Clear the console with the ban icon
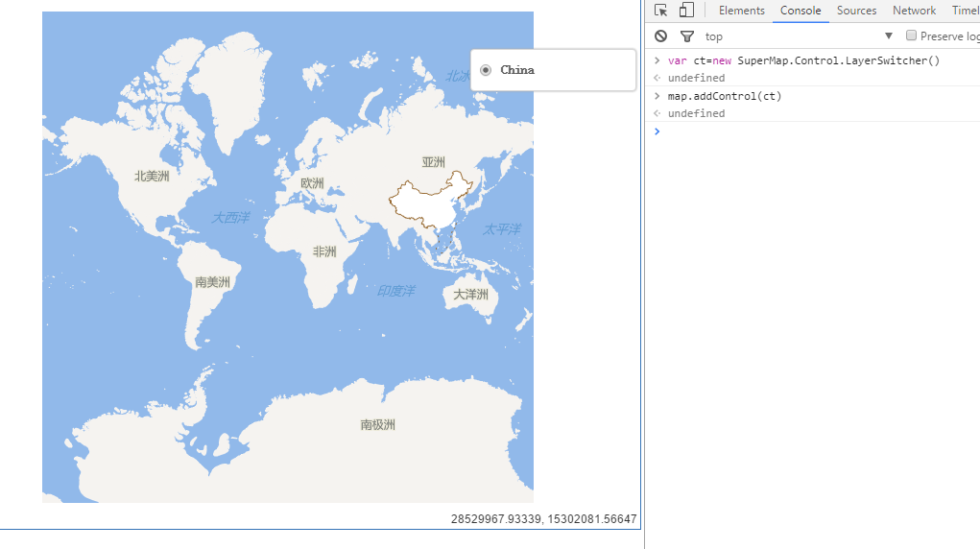Image resolution: width=980 pixels, height=549 pixels. (661, 36)
